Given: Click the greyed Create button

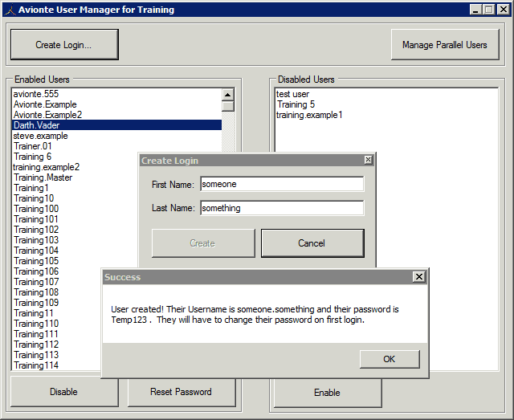Looking at the screenshot, I should [x=203, y=243].
